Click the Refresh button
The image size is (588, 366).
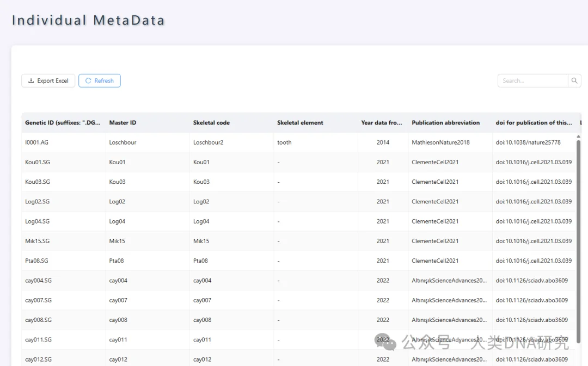pos(100,80)
